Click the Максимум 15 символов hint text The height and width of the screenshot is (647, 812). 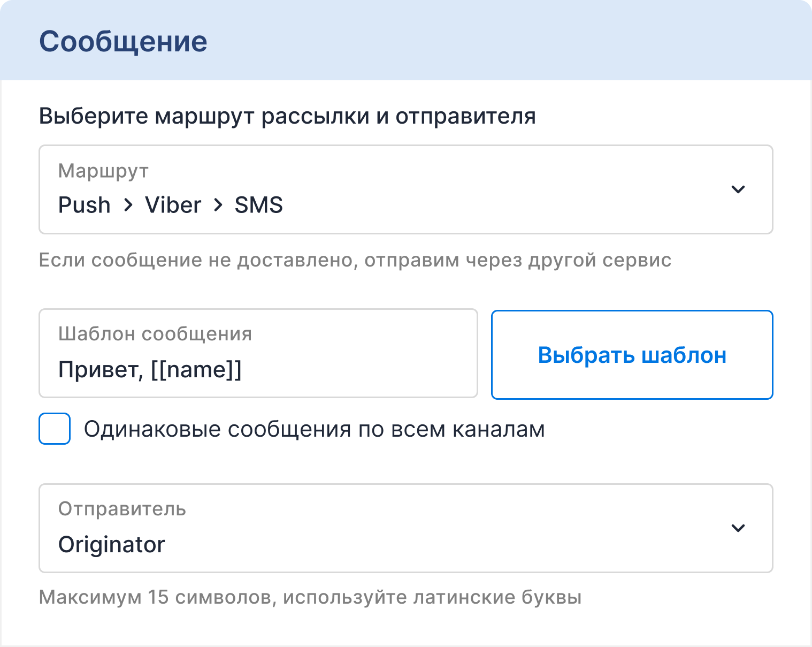point(310,597)
